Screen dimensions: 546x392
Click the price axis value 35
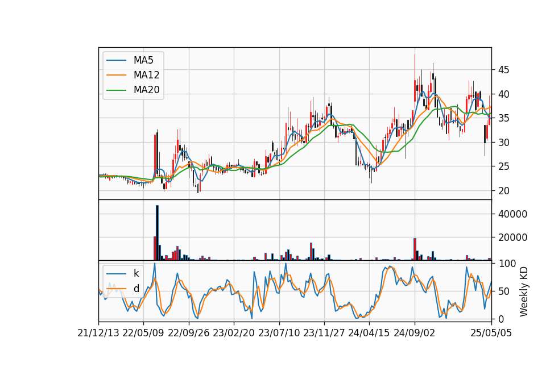tap(503, 118)
